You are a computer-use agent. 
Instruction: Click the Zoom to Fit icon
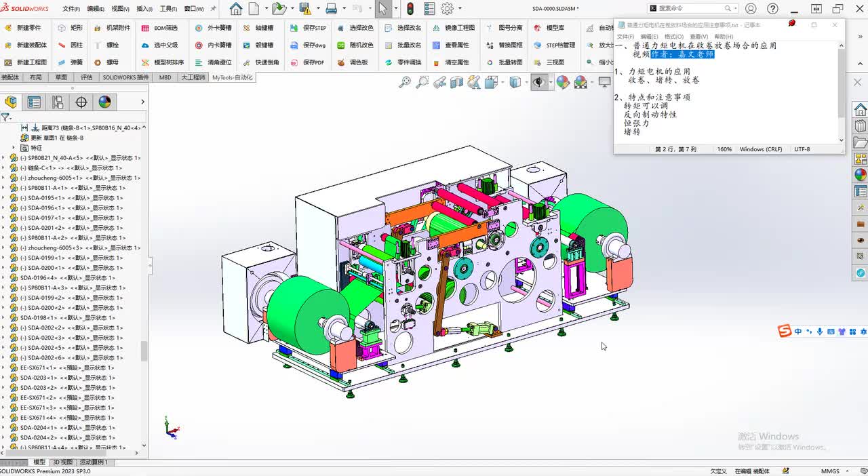click(x=405, y=82)
